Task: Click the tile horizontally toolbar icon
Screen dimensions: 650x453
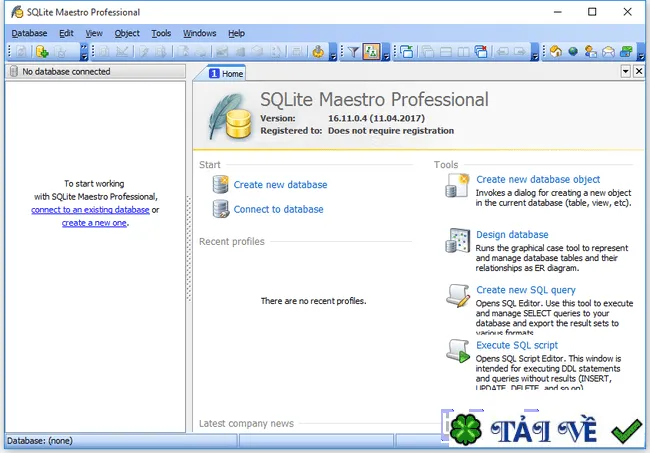Action: point(446,52)
